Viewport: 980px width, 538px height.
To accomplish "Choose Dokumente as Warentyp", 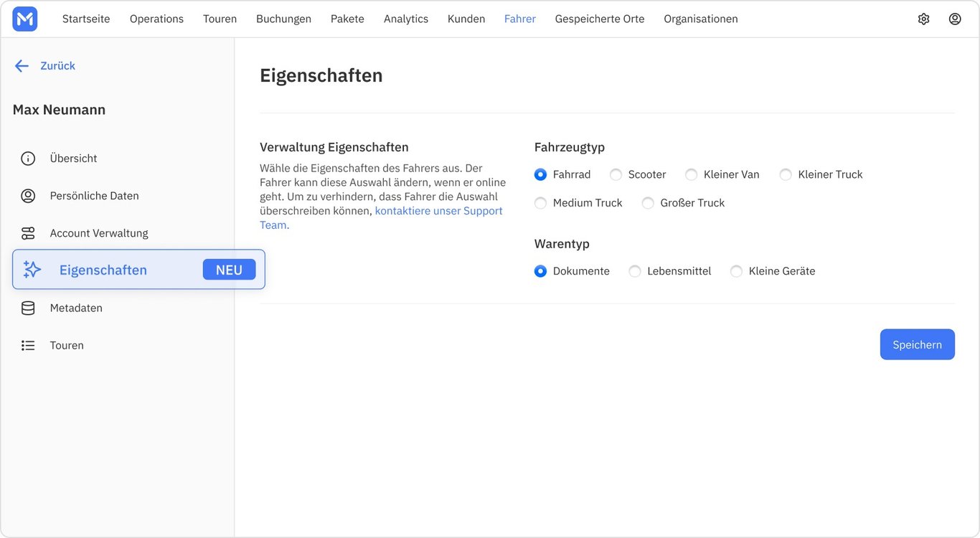I will click(540, 271).
